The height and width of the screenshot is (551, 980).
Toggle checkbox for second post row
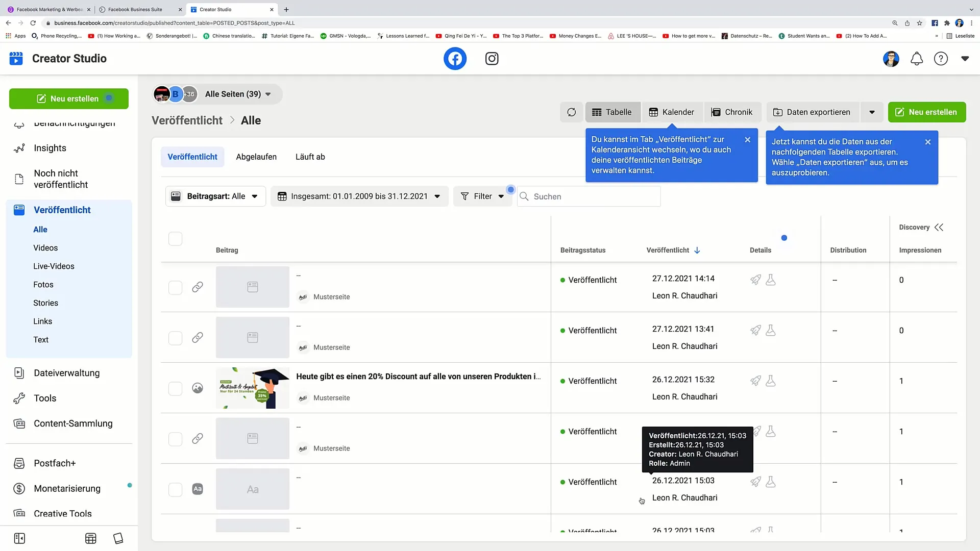[175, 337]
